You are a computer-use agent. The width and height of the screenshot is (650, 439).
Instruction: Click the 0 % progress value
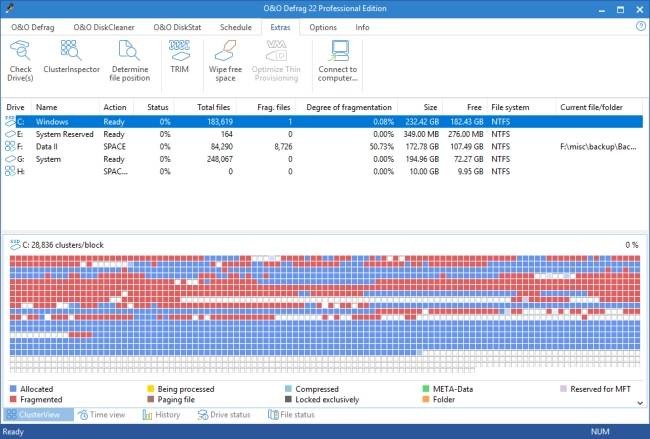click(x=632, y=245)
